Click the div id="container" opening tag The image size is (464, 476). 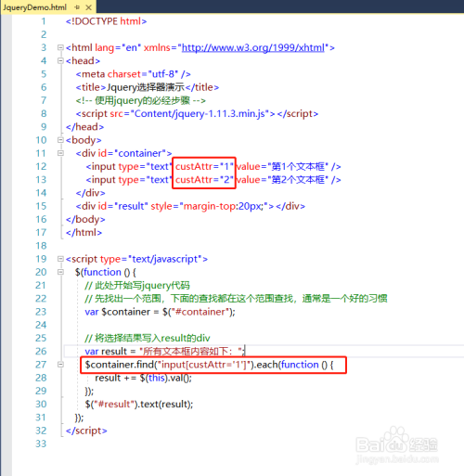pyautogui.click(x=123, y=153)
